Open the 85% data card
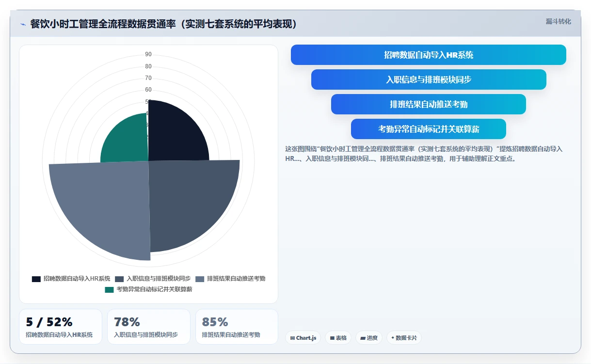The width and height of the screenshot is (591, 364). coord(237,327)
